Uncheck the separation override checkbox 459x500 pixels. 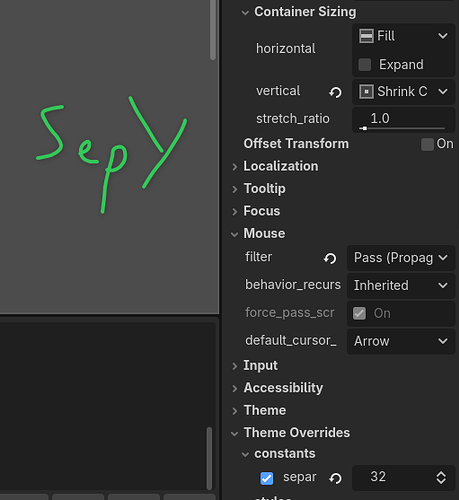point(267,478)
